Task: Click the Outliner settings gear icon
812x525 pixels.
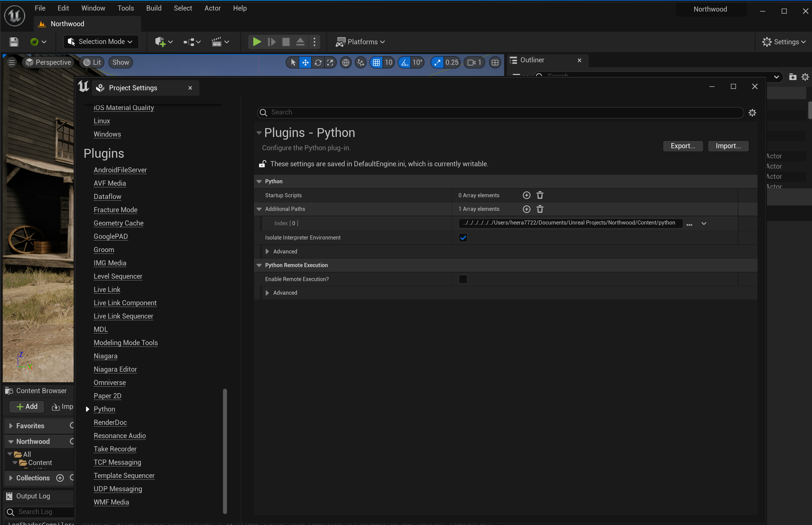Action: pyautogui.click(x=805, y=77)
